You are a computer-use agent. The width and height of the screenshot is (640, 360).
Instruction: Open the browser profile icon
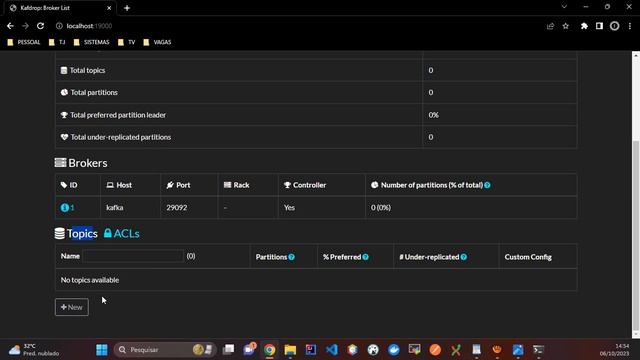(614, 26)
